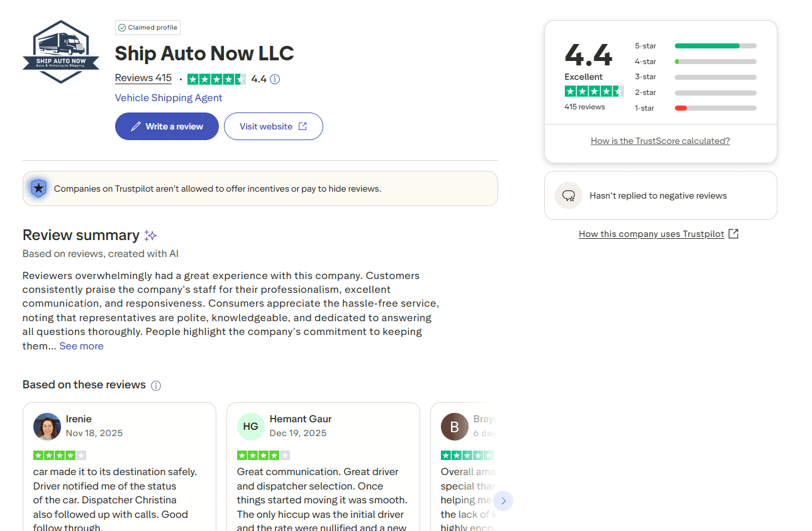Filter reviews by the 5-star row

tap(695, 46)
